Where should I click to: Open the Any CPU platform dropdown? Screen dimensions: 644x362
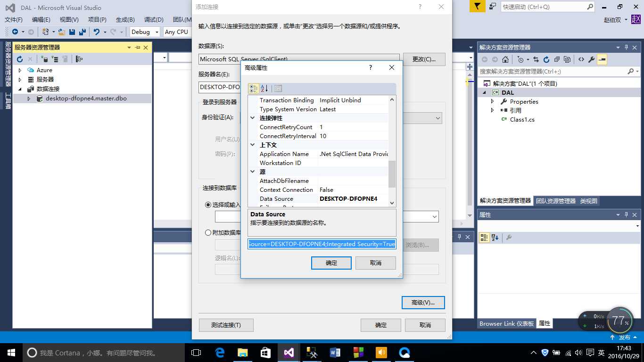(x=177, y=32)
